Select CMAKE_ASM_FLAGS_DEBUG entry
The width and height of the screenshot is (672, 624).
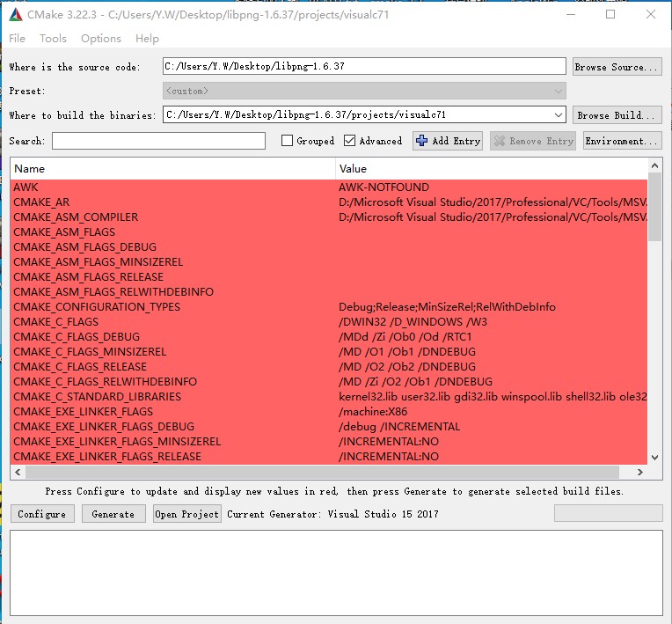[x=84, y=247]
